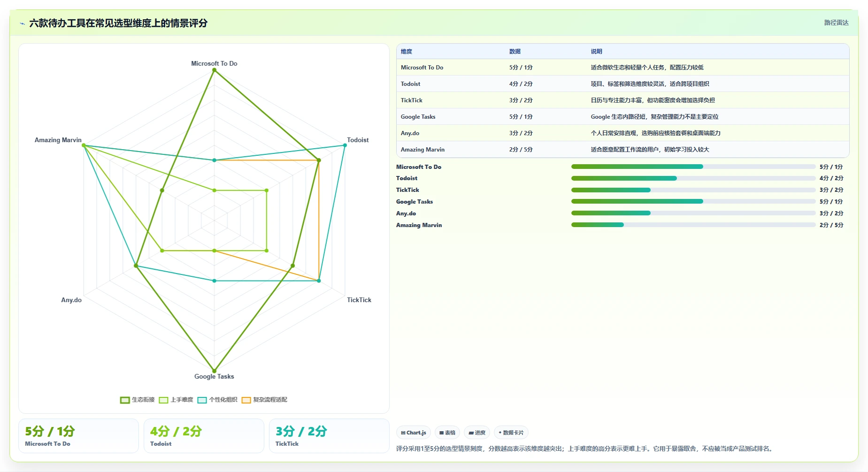868x472 pixels.
Task: Toggle the 个性化组织 legend dataset
Action: (217, 400)
